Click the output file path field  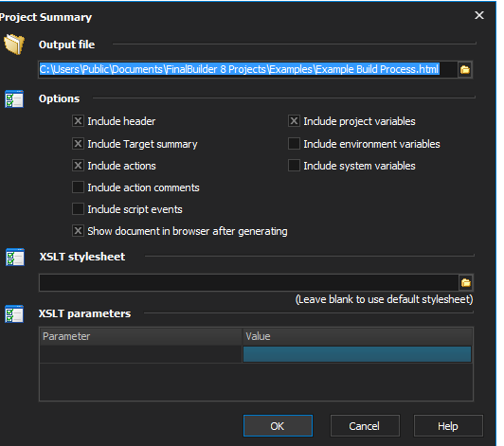(x=247, y=69)
